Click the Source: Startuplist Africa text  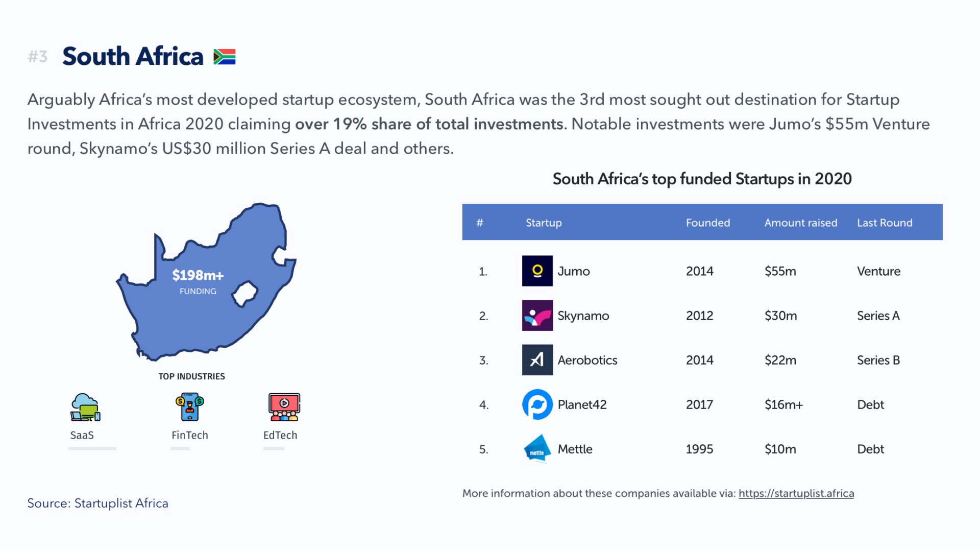(x=97, y=503)
